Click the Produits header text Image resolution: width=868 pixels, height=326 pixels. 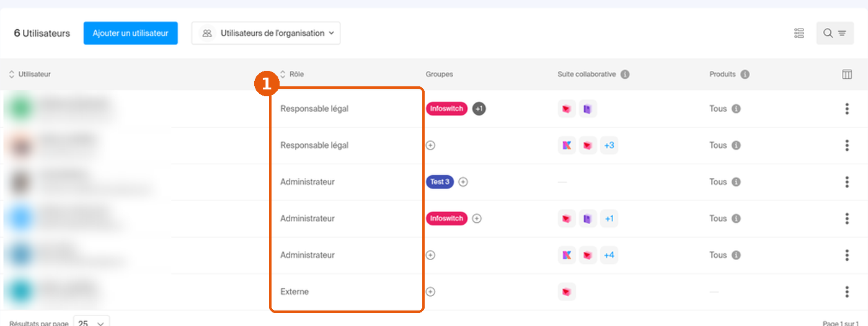(x=722, y=74)
